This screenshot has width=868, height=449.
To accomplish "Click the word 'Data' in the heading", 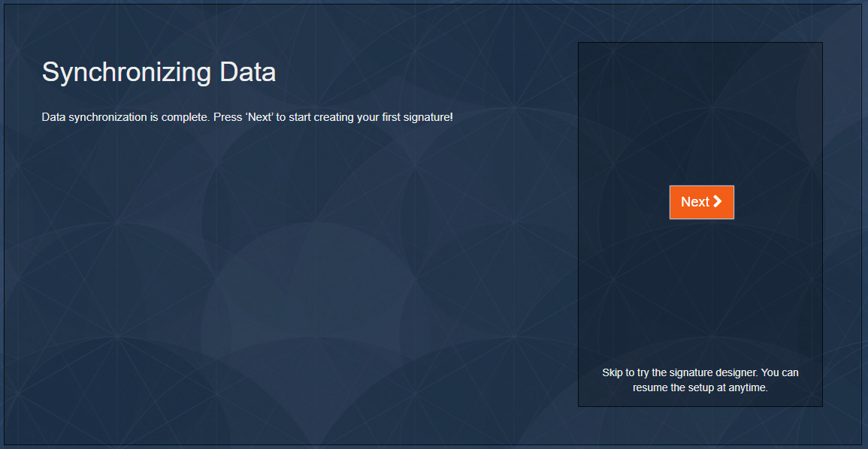I will click(x=247, y=72).
